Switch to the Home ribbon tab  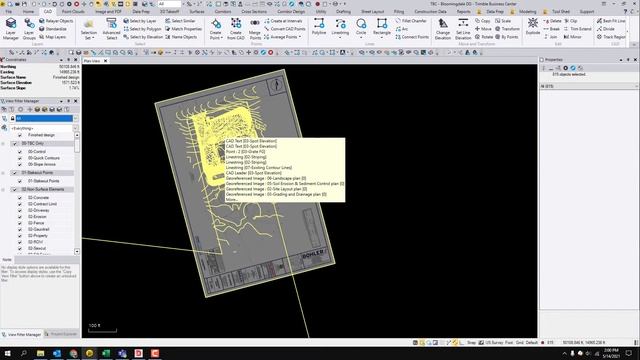click(28, 11)
